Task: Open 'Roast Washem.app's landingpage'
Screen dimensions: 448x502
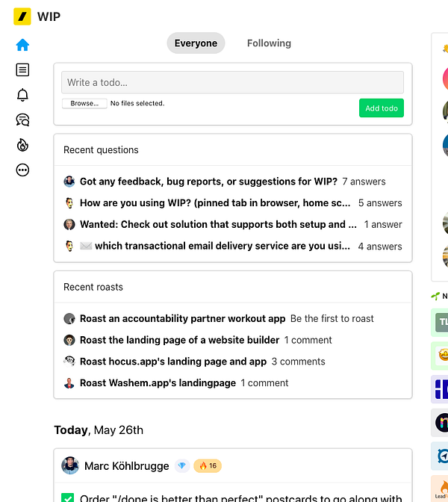Action: coord(158,383)
